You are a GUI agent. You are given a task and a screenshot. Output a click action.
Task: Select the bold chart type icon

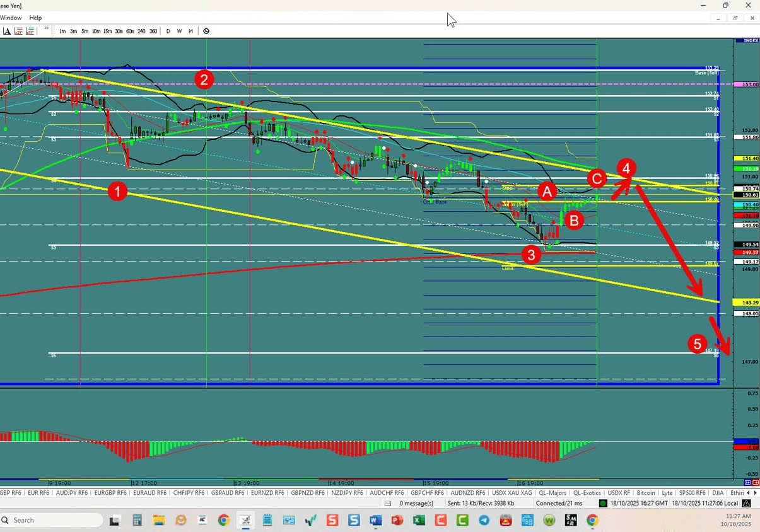click(x=6, y=31)
